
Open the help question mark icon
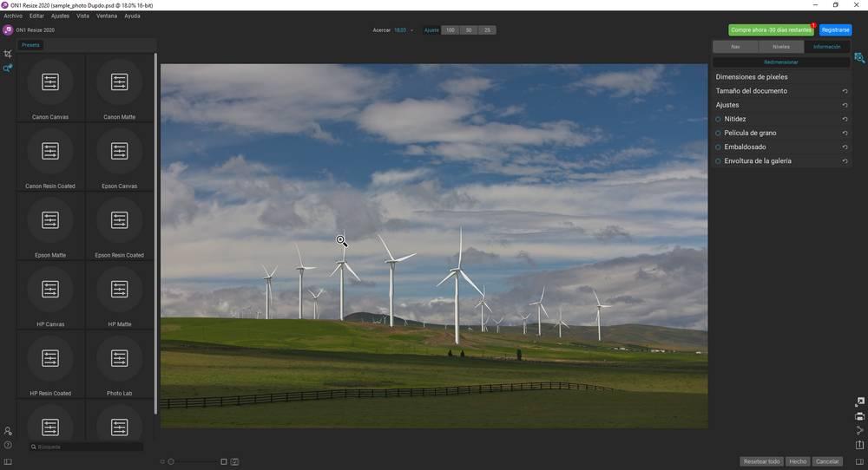pos(8,445)
